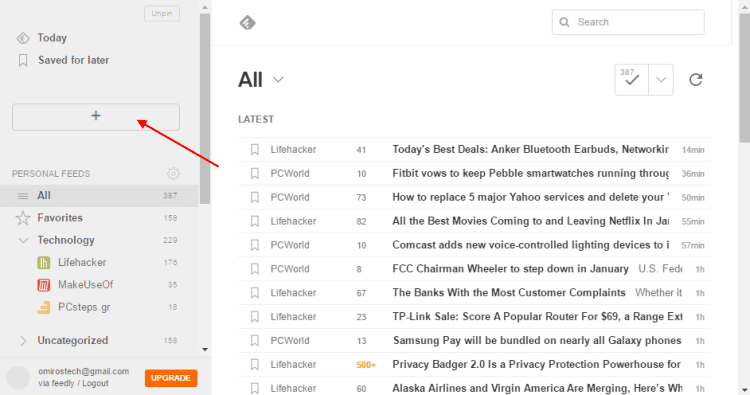Viewport: 750px width, 395px height.
Task: Save the All the Best Movies Netflix article
Action: tap(254, 221)
